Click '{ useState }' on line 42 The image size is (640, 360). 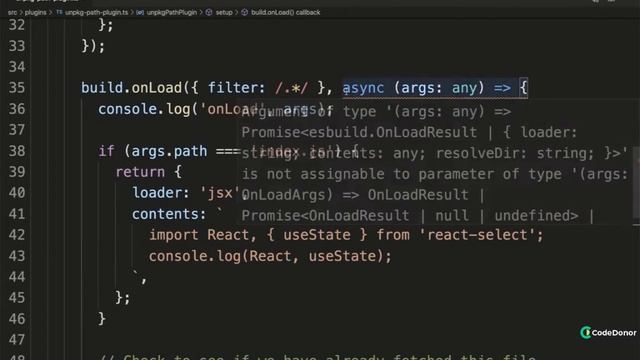point(317,235)
